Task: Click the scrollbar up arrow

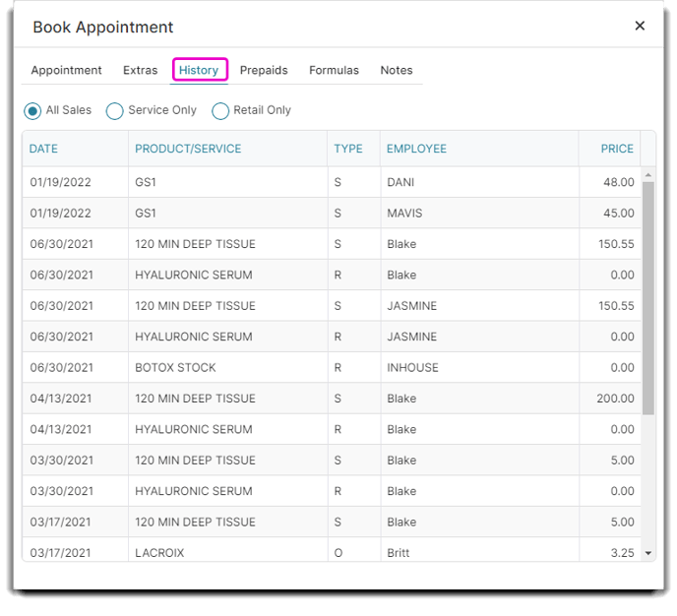Action: (x=648, y=175)
